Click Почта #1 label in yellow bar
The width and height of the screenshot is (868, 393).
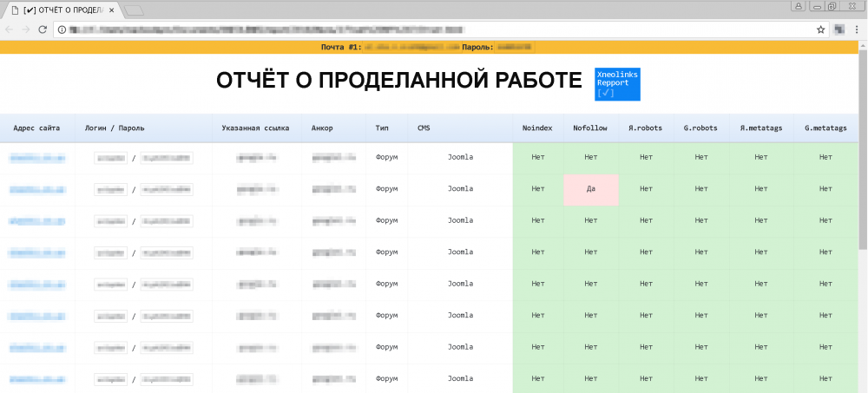coord(341,47)
